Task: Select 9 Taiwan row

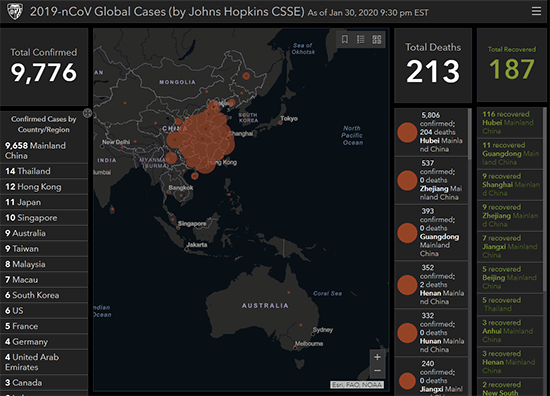Action: click(x=44, y=248)
